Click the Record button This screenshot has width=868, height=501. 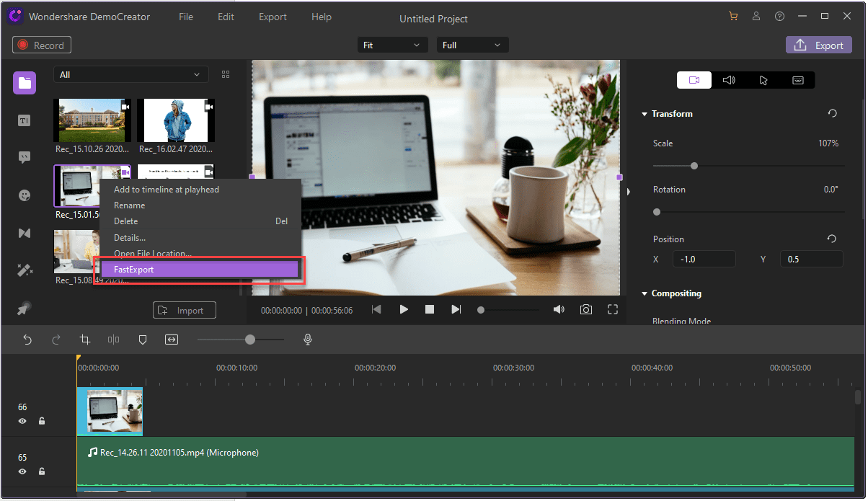click(x=42, y=45)
